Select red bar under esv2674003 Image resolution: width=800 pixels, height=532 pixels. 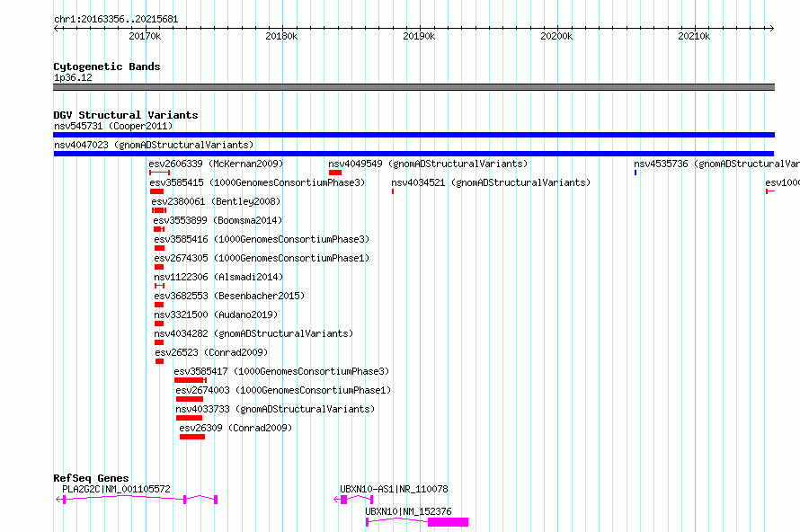(190, 399)
